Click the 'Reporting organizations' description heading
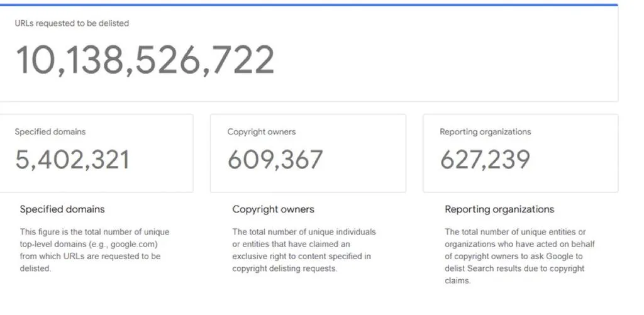 pyautogui.click(x=499, y=209)
